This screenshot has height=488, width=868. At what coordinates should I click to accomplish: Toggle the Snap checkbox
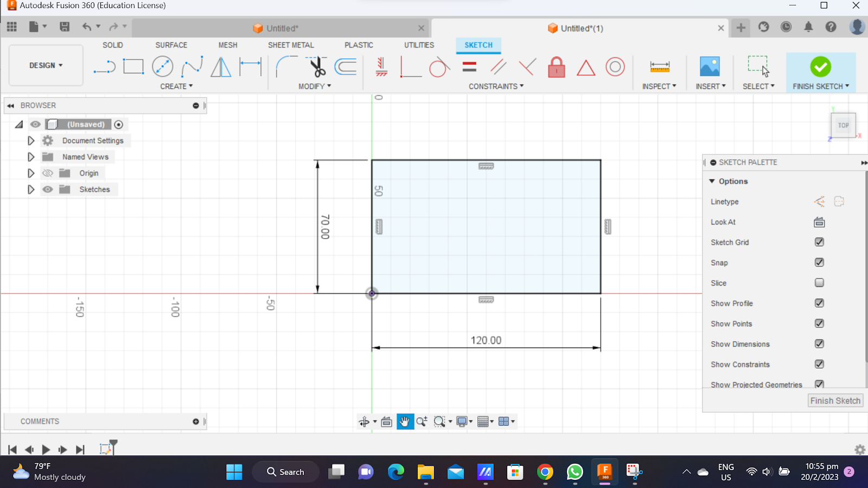point(819,262)
